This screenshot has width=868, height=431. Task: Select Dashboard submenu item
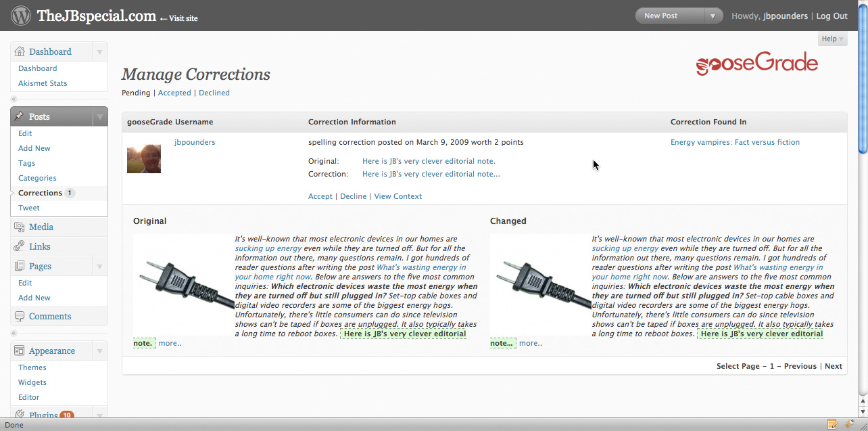(37, 68)
